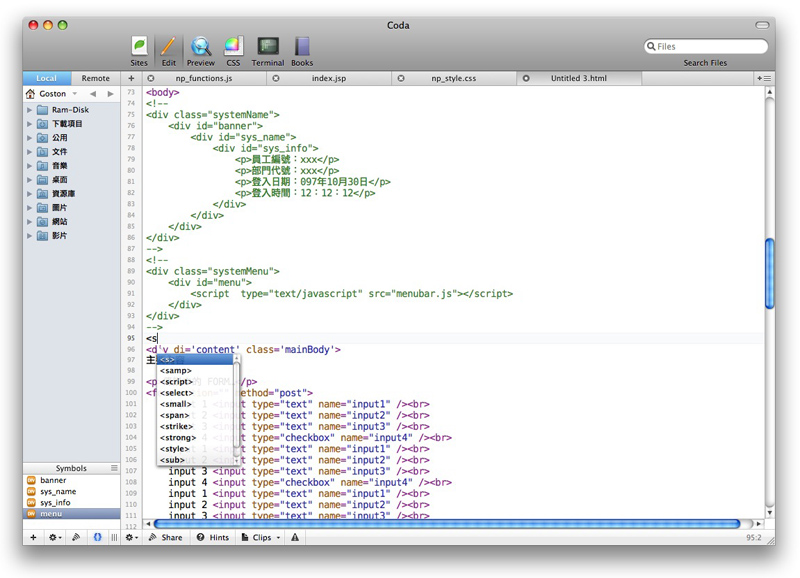Toggle the Local file browser

point(47,78)
